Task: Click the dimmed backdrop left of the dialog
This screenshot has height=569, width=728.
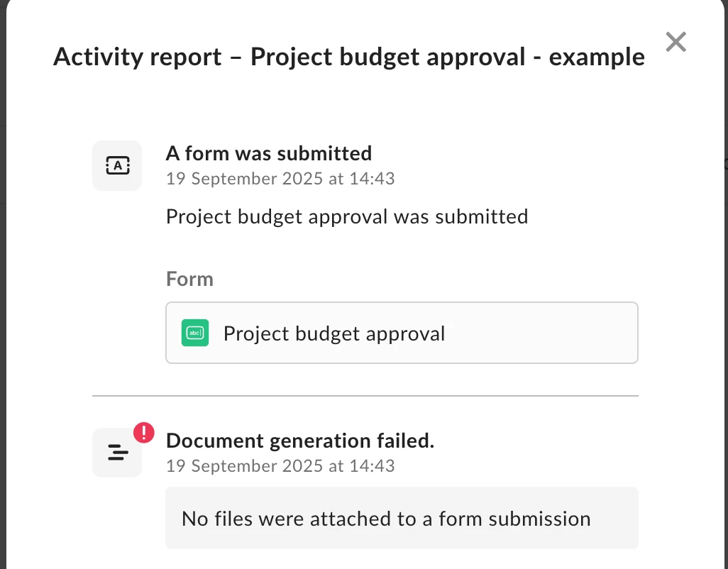Action: coord(3,284)
